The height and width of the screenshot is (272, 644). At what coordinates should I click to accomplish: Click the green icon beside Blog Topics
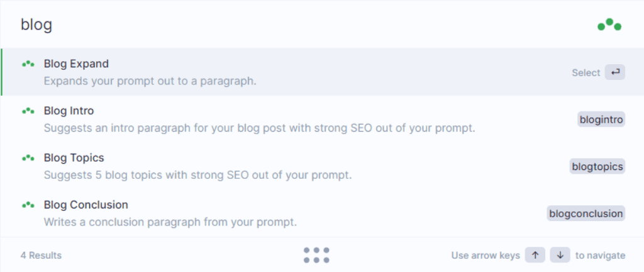tap(28, 157)
